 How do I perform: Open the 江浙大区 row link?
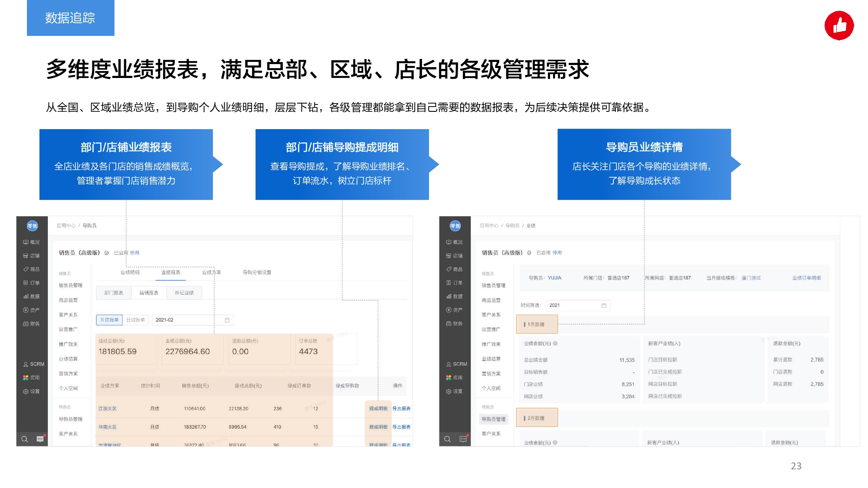[108, 409]
